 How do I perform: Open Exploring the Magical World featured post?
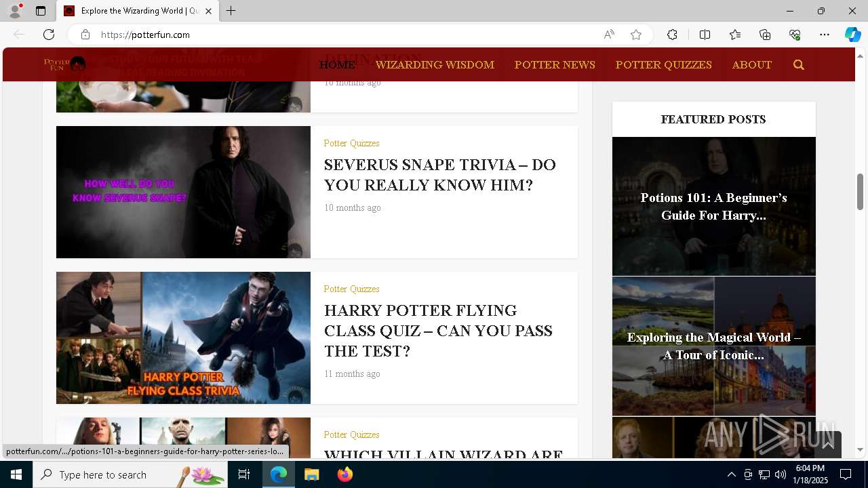(714, 346)
